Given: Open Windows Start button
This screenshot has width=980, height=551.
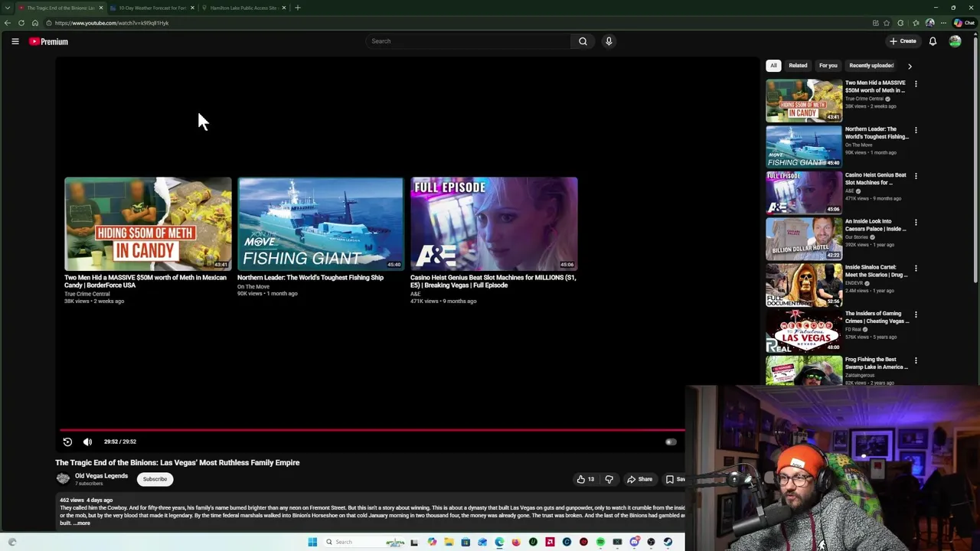Looking at the screenshot, I should tap(312, 542).
